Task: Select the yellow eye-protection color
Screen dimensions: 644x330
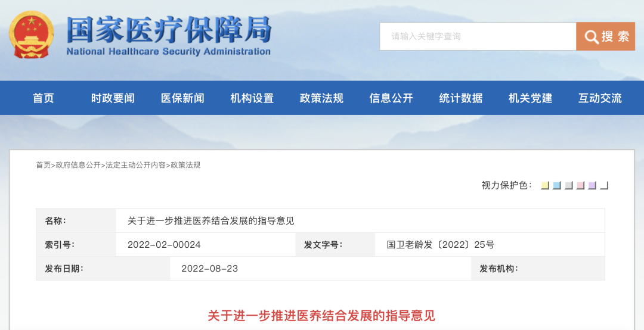Action: tap(545, 186)
